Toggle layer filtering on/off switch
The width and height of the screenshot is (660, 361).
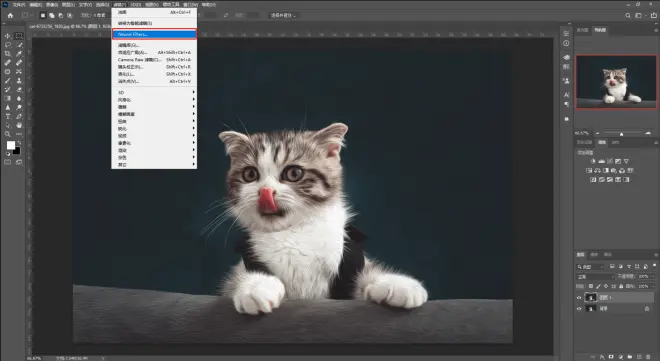655,265
